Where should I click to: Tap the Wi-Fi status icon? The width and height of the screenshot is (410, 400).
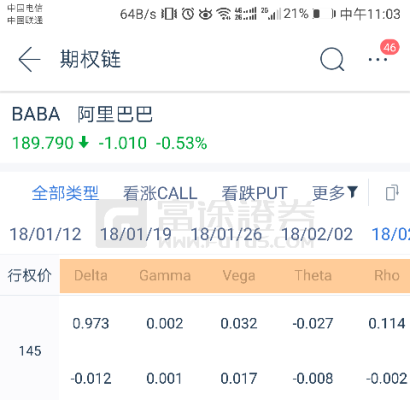click(x=223, y=14)
